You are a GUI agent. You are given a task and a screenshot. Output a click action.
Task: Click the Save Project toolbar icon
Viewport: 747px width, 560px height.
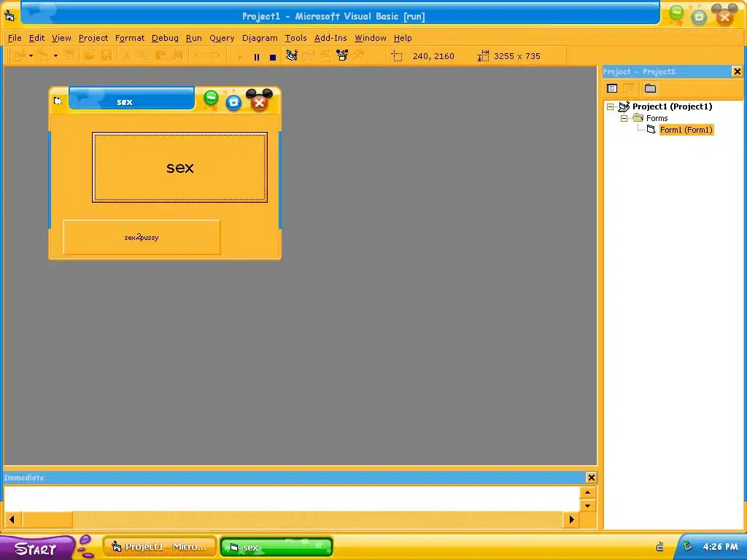click(x=107, y=55)
